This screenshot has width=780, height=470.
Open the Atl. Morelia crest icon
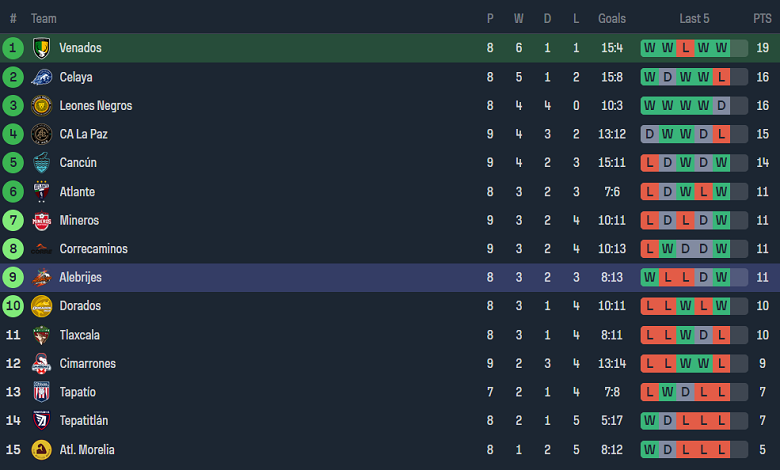coord(42,450)
